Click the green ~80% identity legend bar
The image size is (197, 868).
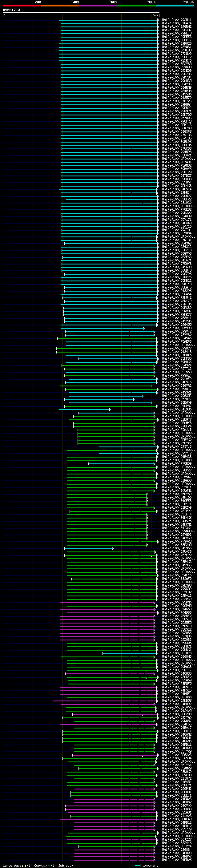137,6
